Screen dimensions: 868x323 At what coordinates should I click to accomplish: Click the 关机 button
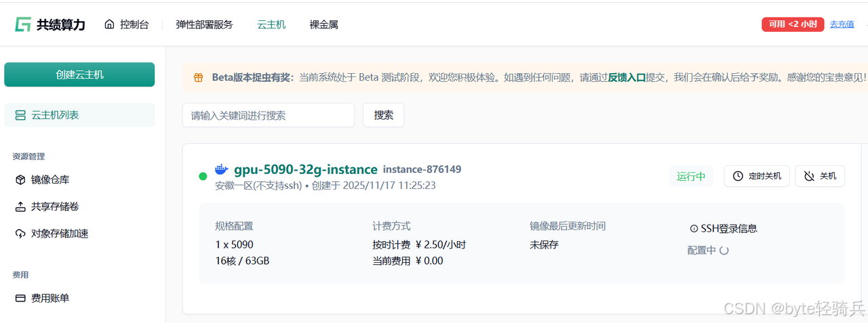pos(820,176)
